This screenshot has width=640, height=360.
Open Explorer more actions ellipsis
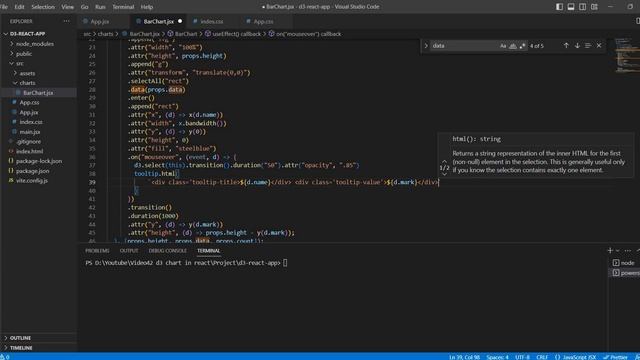point(67,21)
